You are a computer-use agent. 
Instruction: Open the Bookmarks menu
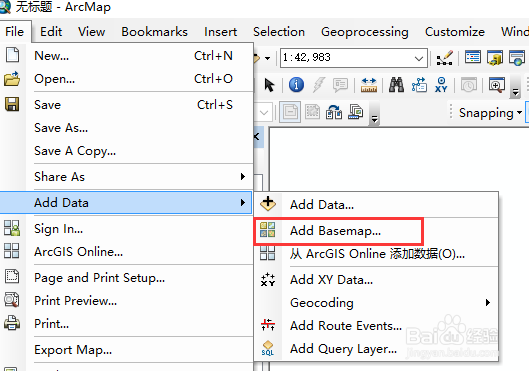coord(155,32)
